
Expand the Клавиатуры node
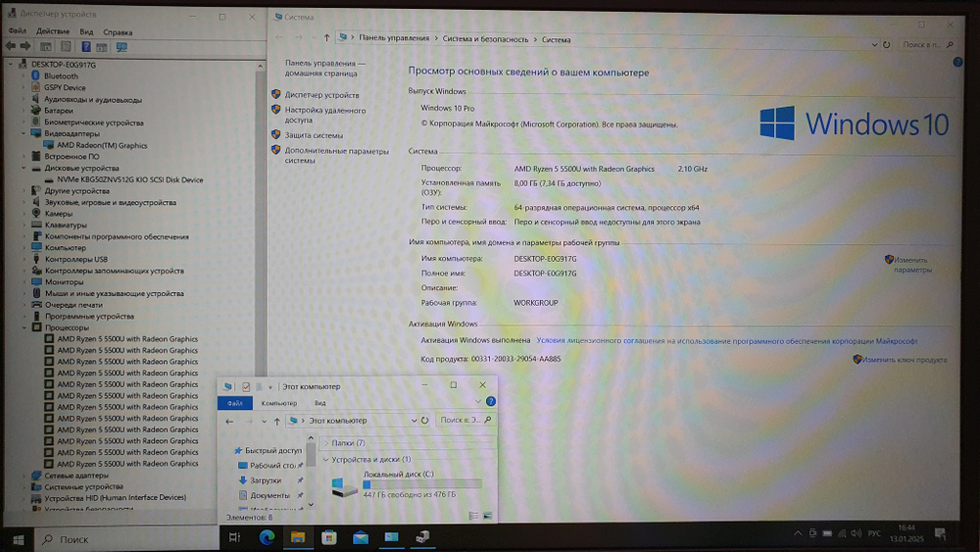coord(24,226)
